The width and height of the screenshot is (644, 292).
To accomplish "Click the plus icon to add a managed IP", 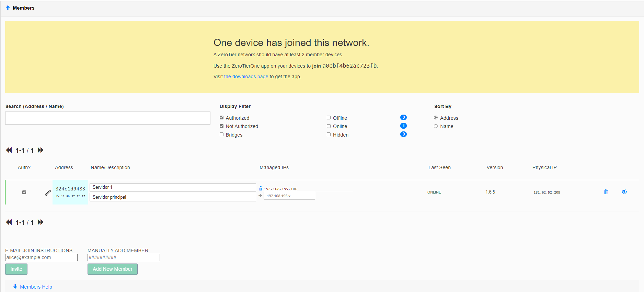I will pyautogui.click(x=260, y=196).
